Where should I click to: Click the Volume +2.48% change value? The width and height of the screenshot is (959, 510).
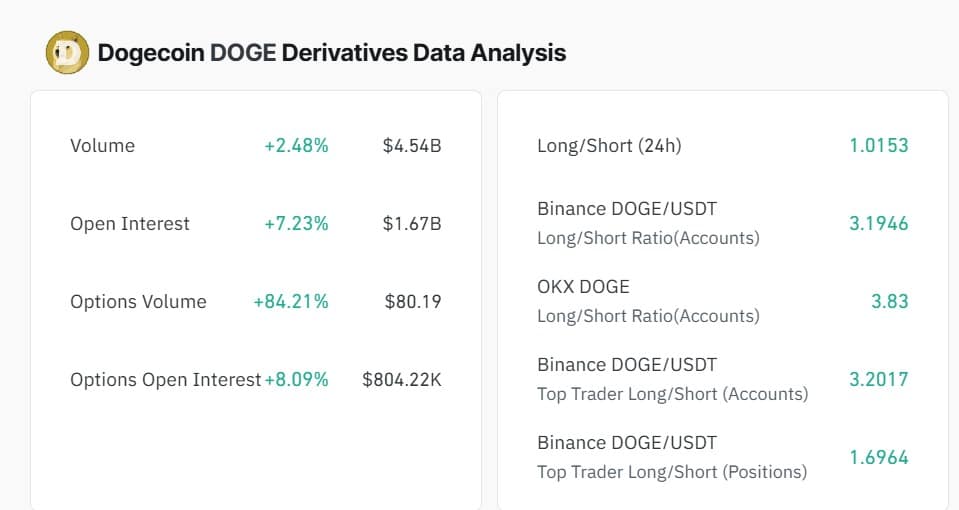coord(296,146)
